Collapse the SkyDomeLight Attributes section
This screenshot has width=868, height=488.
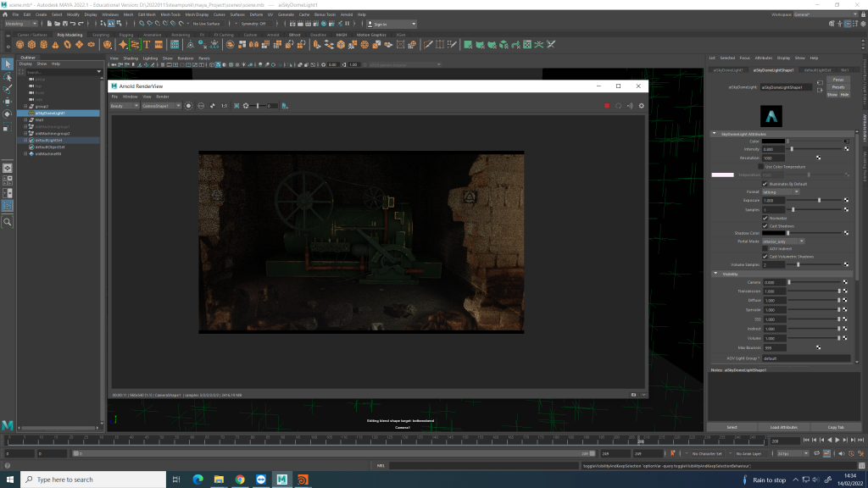coord(715,134)
